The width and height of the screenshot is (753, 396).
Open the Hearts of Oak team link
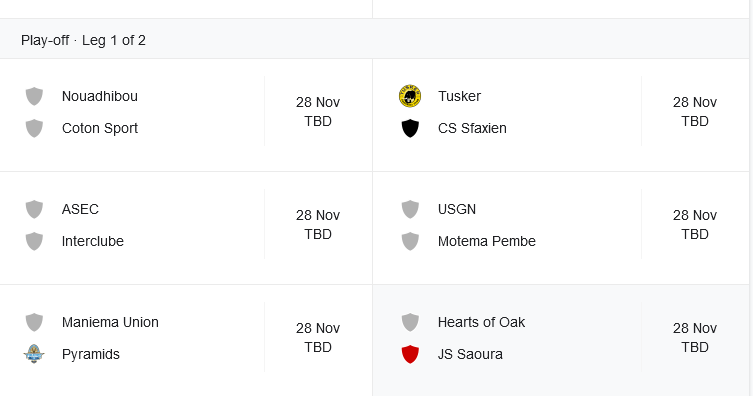[x=481, y=322]
